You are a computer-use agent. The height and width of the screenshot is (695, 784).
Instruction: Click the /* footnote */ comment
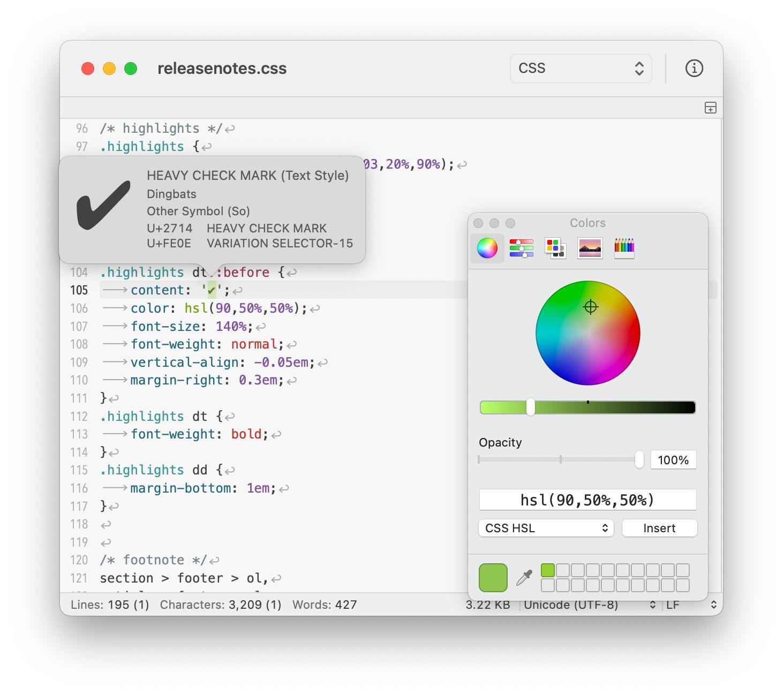point(153,560)
